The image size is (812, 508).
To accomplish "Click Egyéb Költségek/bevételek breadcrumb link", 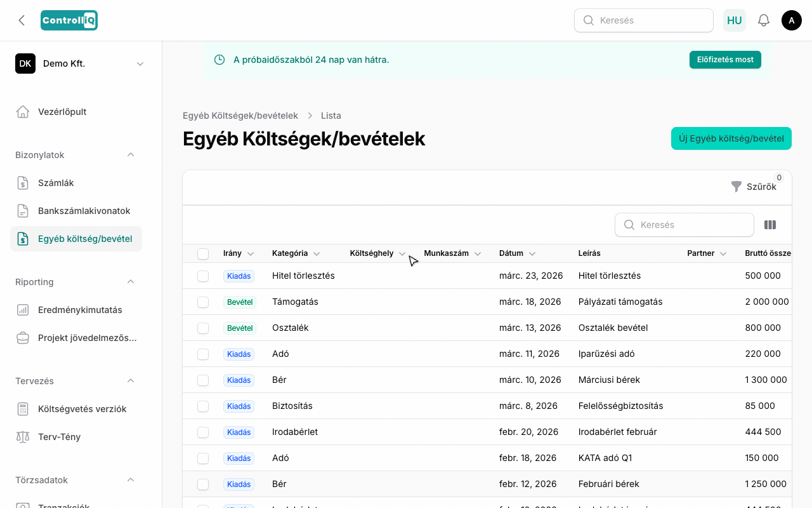I will 240,116.
